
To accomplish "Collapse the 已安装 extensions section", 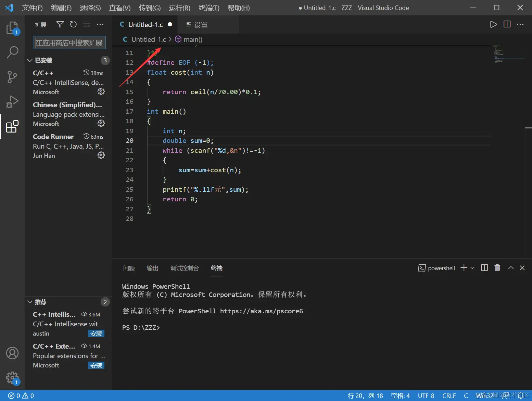I will click(x=30, y=60).
